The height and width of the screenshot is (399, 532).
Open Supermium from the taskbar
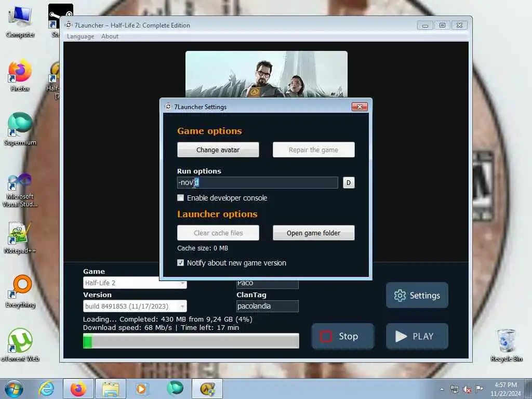[175, 388]
